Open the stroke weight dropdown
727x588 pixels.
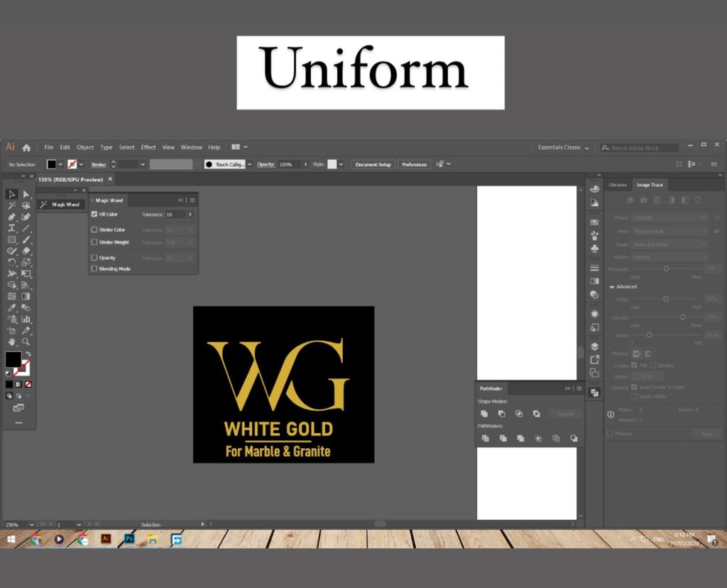click(143, 164)
